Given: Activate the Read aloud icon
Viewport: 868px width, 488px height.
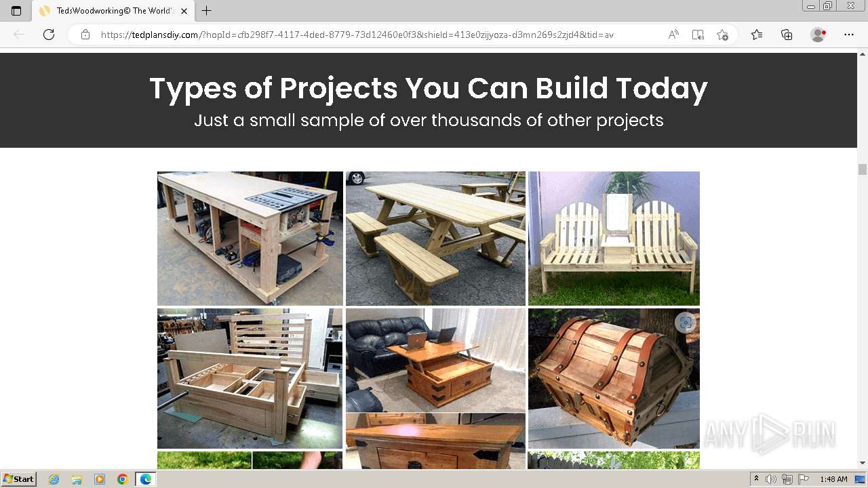Looking at the screenshot, I should tap(673, 35).
